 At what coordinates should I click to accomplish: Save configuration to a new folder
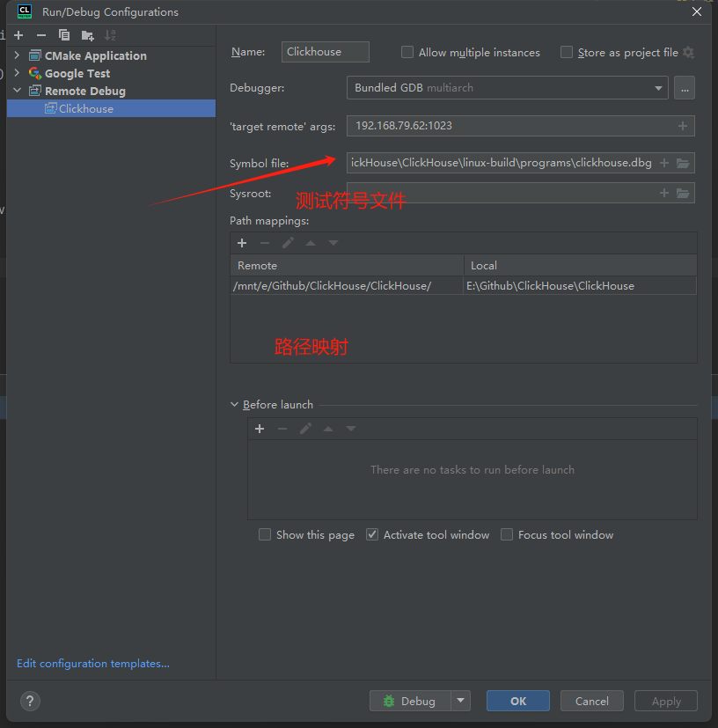pos(87,35)
